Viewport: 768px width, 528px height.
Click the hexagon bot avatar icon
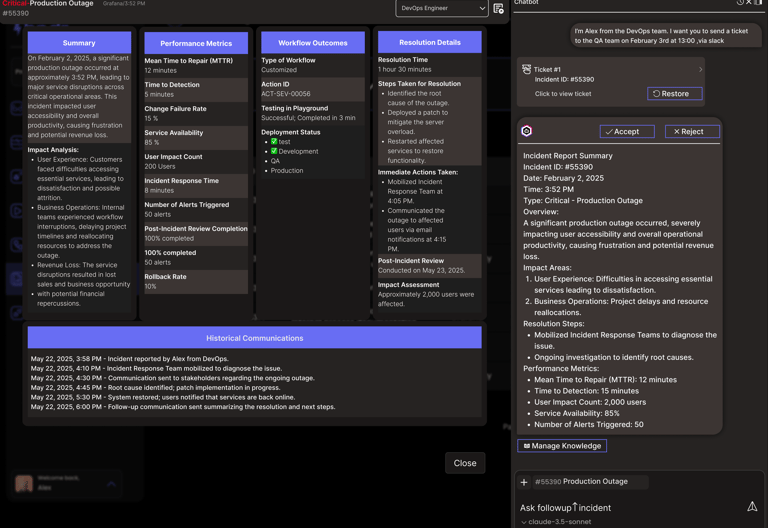pos(527,131)
